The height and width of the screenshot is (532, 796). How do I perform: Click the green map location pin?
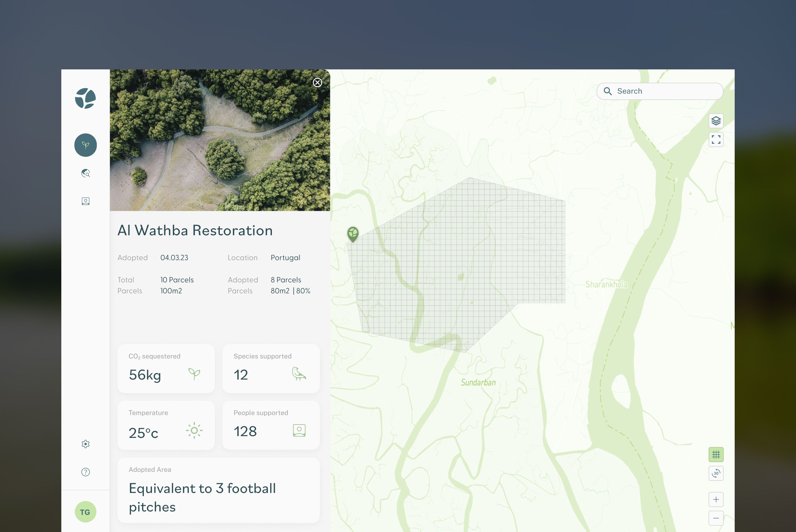353,233
